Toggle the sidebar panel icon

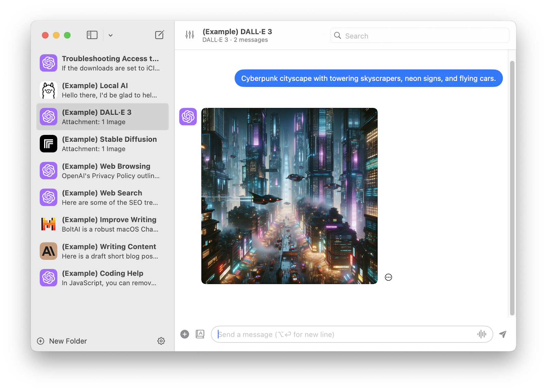tap(92, 35)
